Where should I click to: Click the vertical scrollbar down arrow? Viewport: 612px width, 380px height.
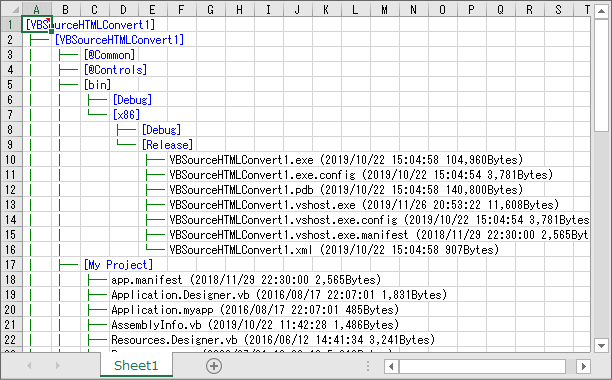click(601, 346)
